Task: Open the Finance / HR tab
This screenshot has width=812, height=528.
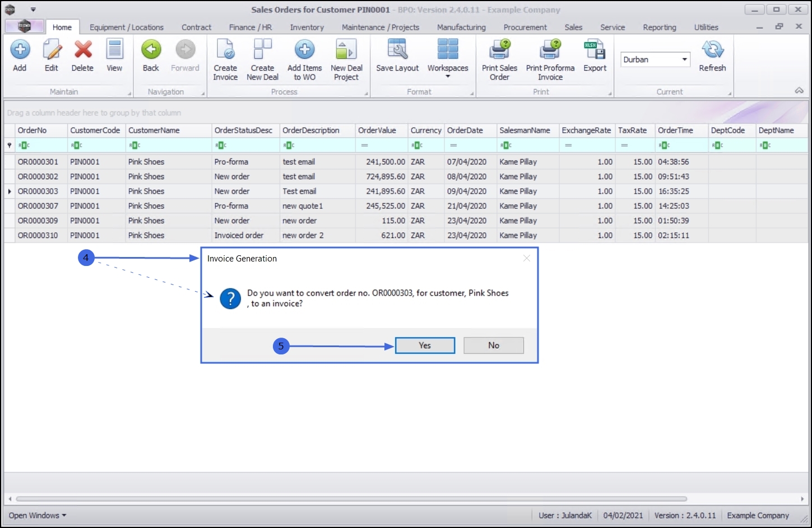Action: click(x=250, y=27)
